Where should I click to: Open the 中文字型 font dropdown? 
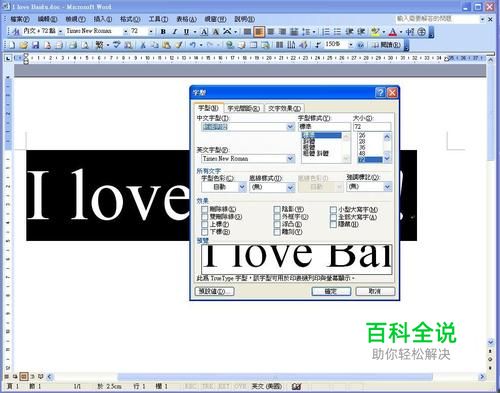(290, 127)
